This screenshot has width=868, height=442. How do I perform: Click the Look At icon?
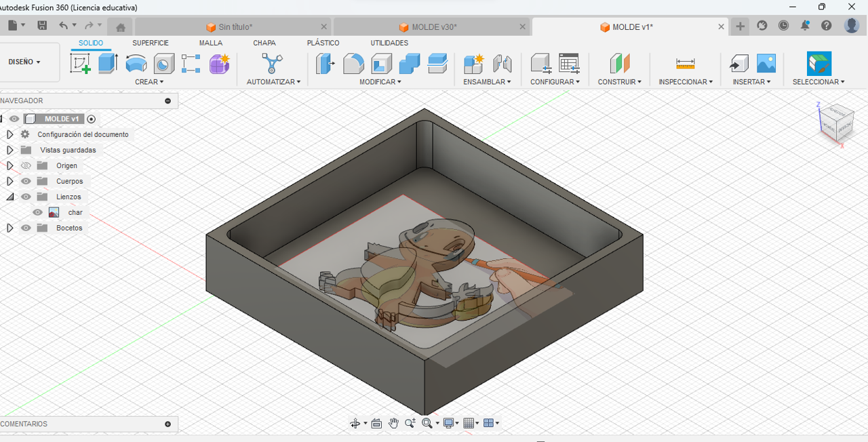click(x=376, y=423)
